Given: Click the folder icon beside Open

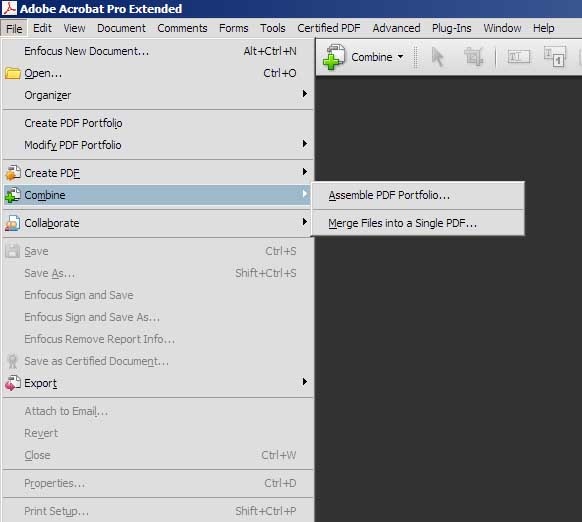Looking at the screenshot, I should point(13,73).
